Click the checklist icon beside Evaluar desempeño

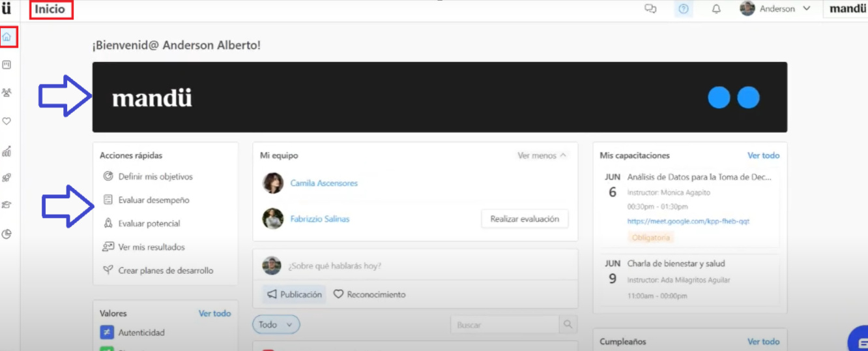coord(108,200)
